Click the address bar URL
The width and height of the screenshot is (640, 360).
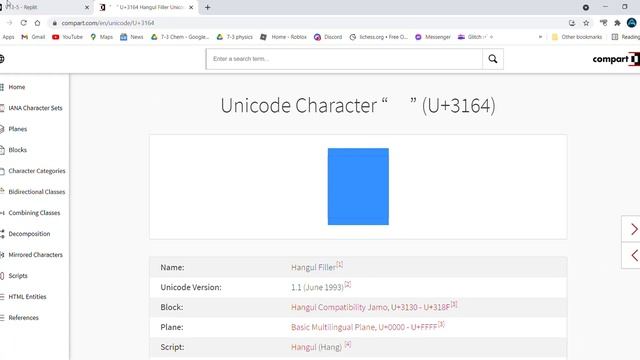pyautogui.click(x=108, y=23)
